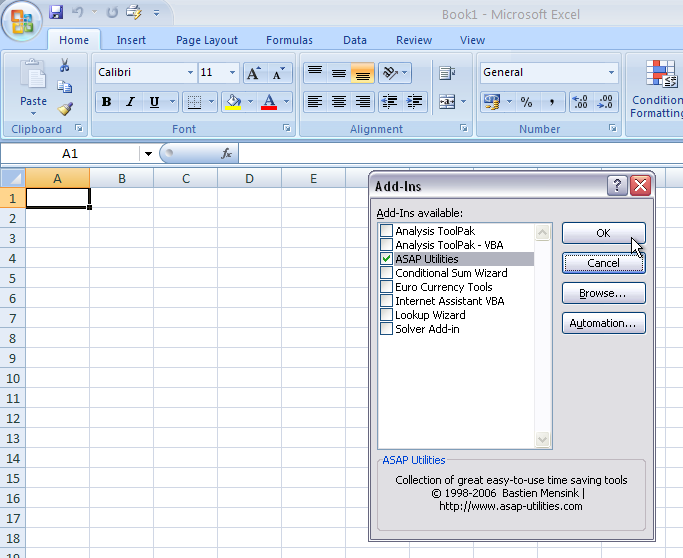Open the Font Color dropdown arrow

(287, 102)
